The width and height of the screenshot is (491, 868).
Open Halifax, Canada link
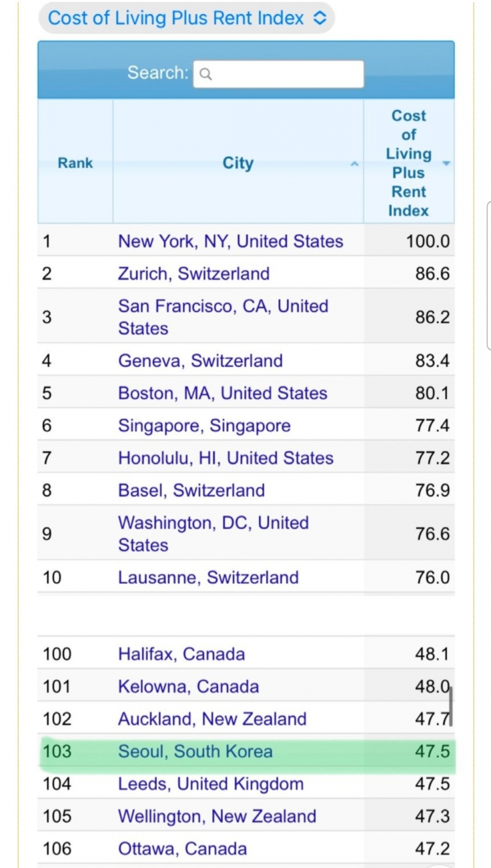click(x=182, y=654)
